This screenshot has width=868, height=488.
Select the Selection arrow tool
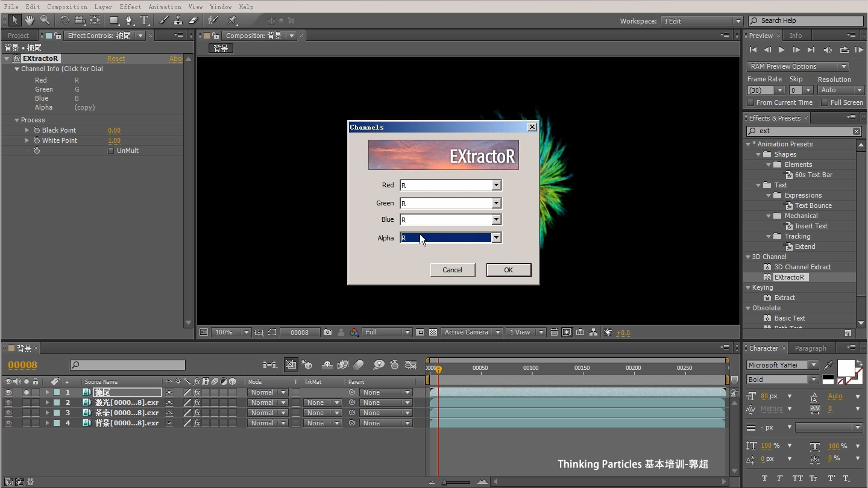(x=15, y=20)
